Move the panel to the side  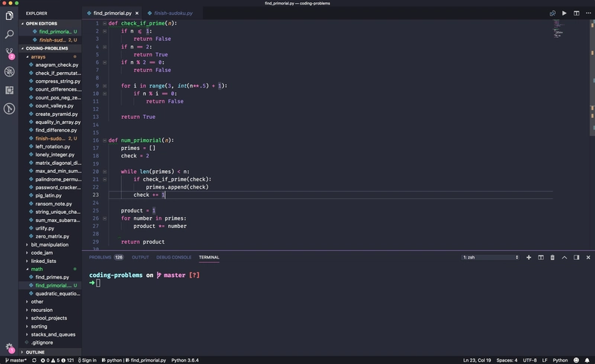576,257
